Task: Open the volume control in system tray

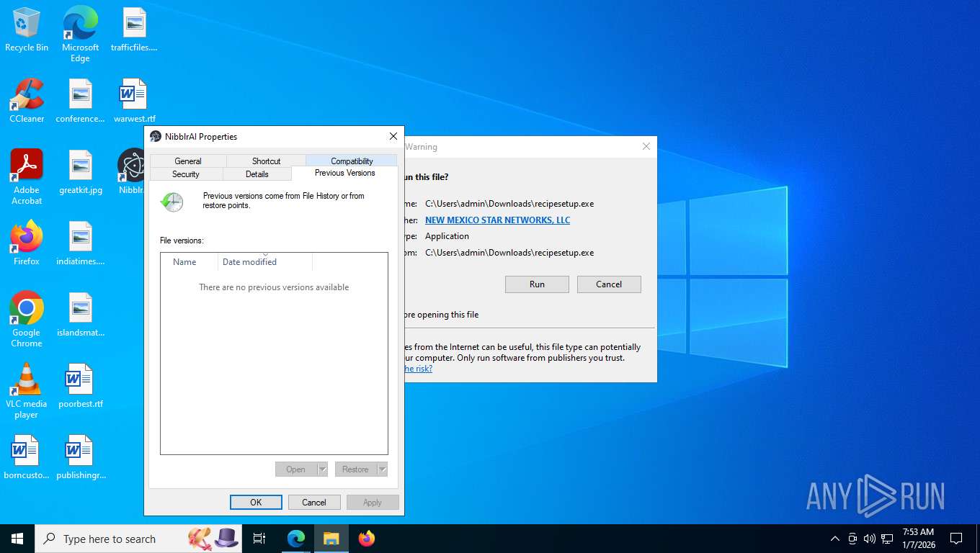Action: point(870,539)
